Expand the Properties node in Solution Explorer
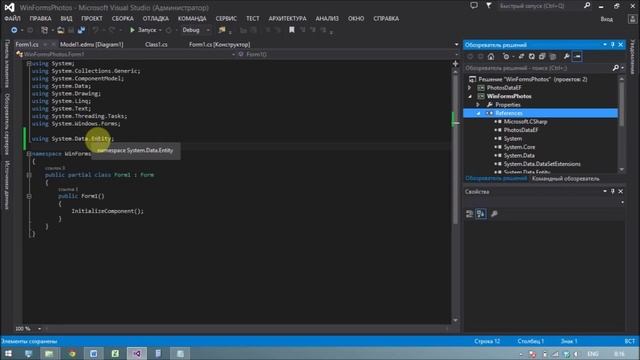Image resolution: width=640 pixels, height=360 pixels. 478,105
